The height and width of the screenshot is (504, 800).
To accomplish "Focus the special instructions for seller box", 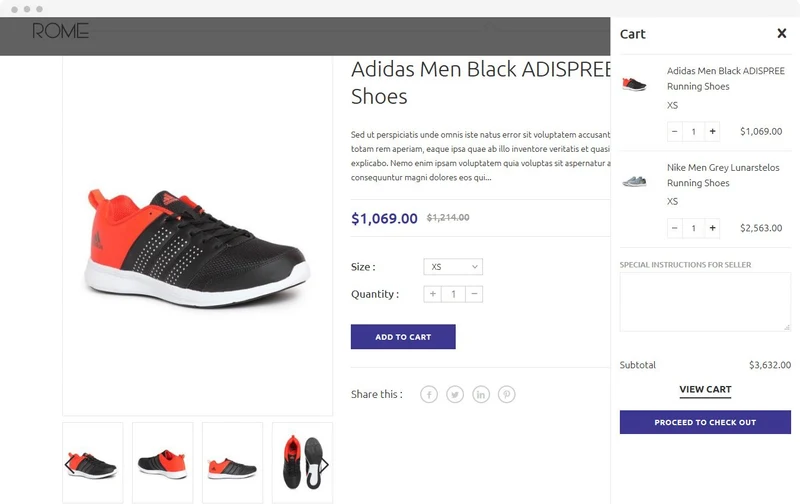I will [x=705, y=302].
